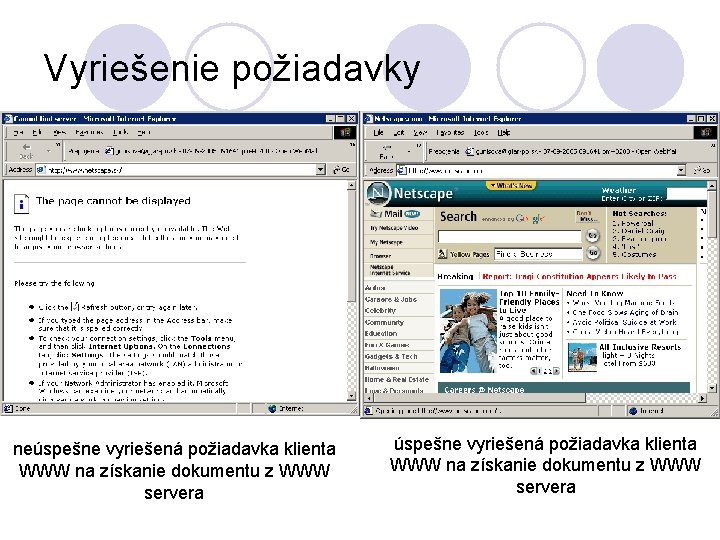Click Internet zone globe icon in left status bar
The height and width of the screenshot is (540, 720).
click(272, 408)
